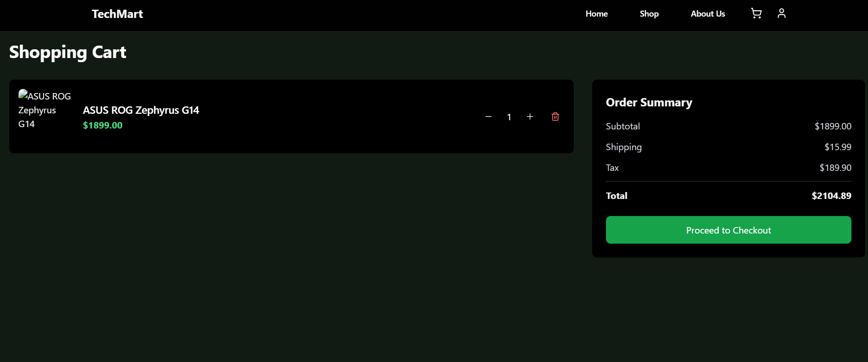
Task: Decrease quantity of ASUS ROG Zephyrus G14
Action: 489,117
